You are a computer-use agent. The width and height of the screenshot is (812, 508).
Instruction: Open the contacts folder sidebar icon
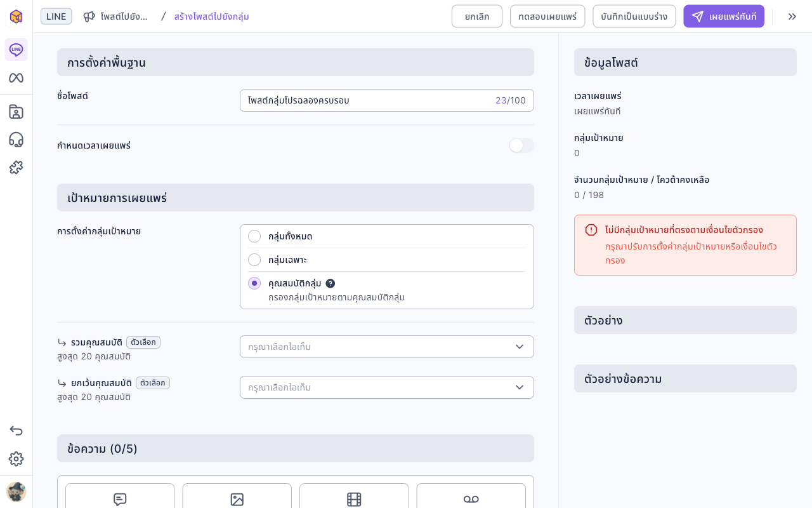point(16,112)
